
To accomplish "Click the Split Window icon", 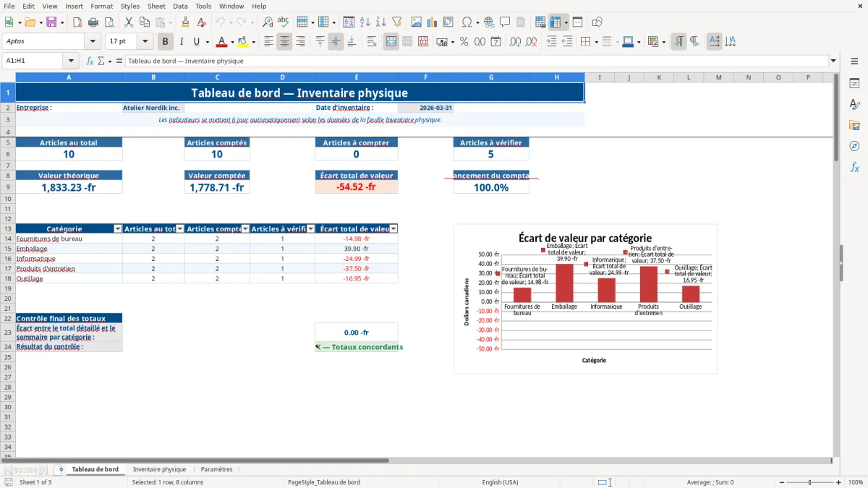I will tap(577, 22).
